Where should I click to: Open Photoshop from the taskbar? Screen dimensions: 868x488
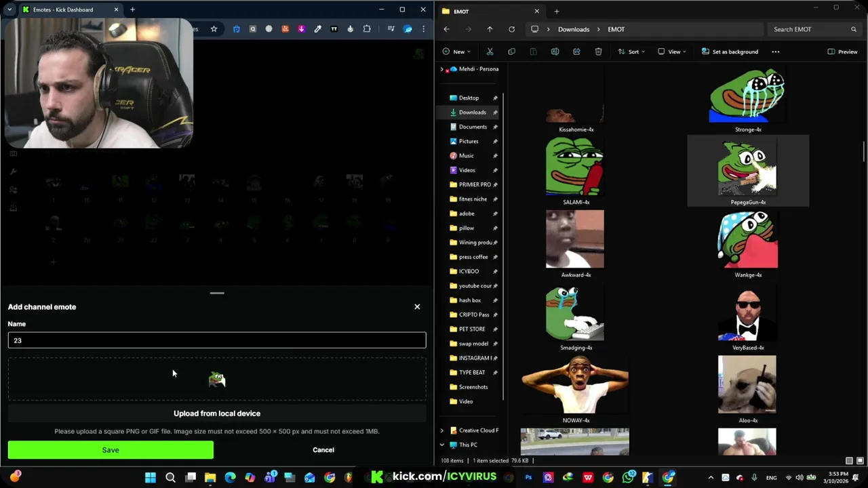[528, 477]
